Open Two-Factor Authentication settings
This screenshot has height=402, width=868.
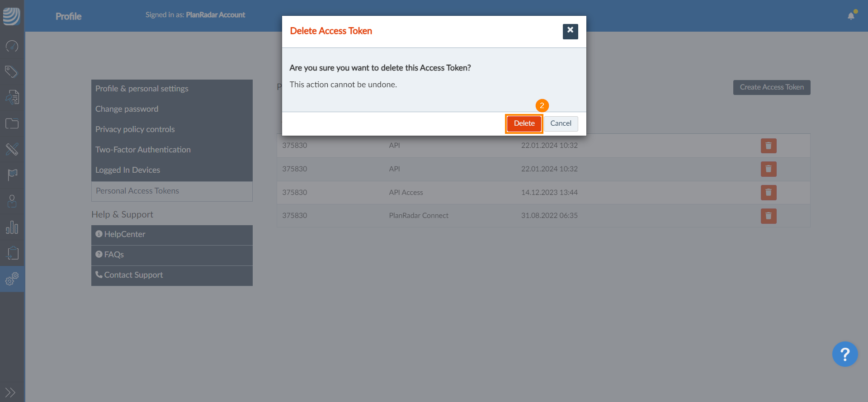tap(143, 150)
